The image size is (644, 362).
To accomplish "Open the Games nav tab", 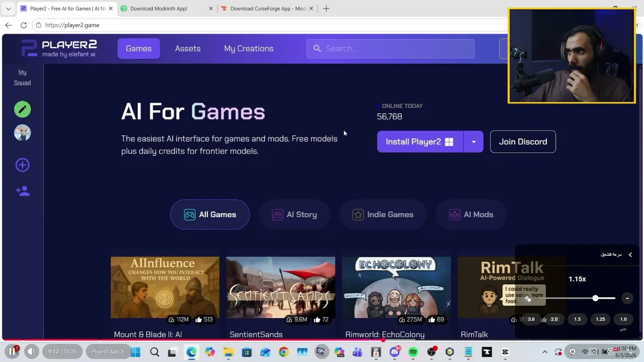I will 138,48.
